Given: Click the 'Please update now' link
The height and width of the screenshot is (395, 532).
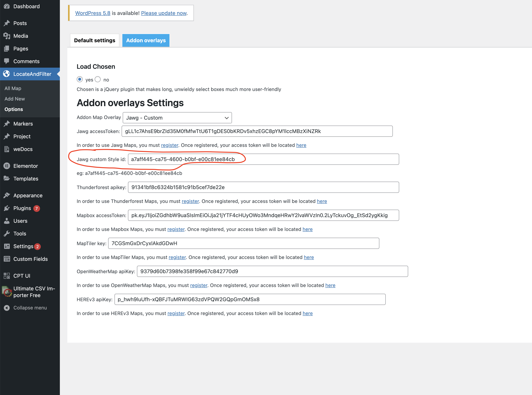Looking at the screenshot, I should (164, 13).
